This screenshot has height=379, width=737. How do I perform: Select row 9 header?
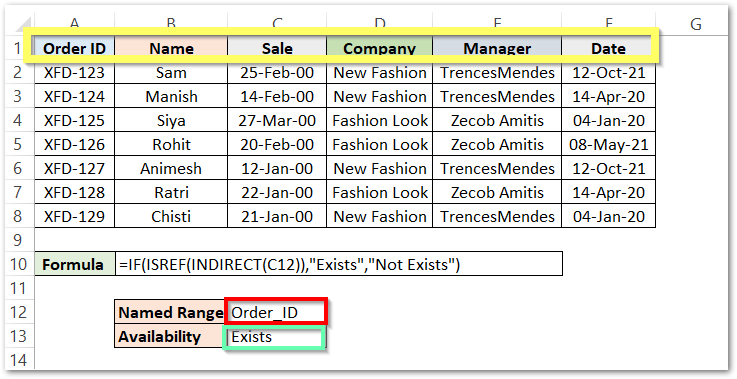coord(18,240)
